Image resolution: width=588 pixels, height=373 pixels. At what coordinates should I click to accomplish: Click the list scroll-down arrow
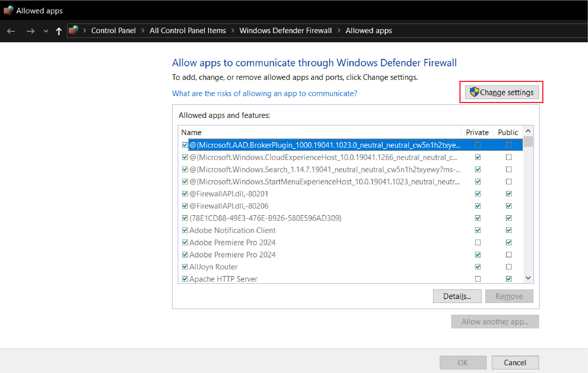(x=528, y=278)
